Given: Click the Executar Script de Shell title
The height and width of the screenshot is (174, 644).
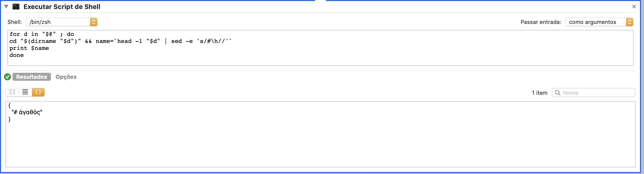Looking at the screenshot, I should tap(62, 7).
